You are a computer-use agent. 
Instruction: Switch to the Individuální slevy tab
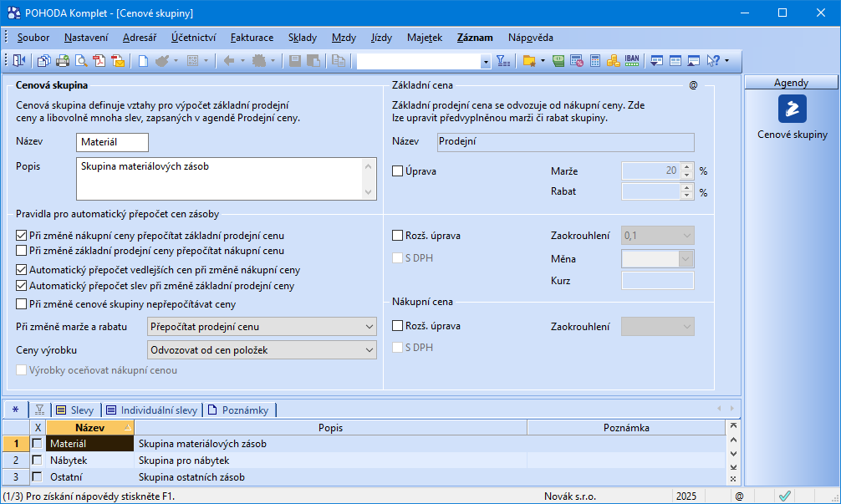click(x=152, y=410)
